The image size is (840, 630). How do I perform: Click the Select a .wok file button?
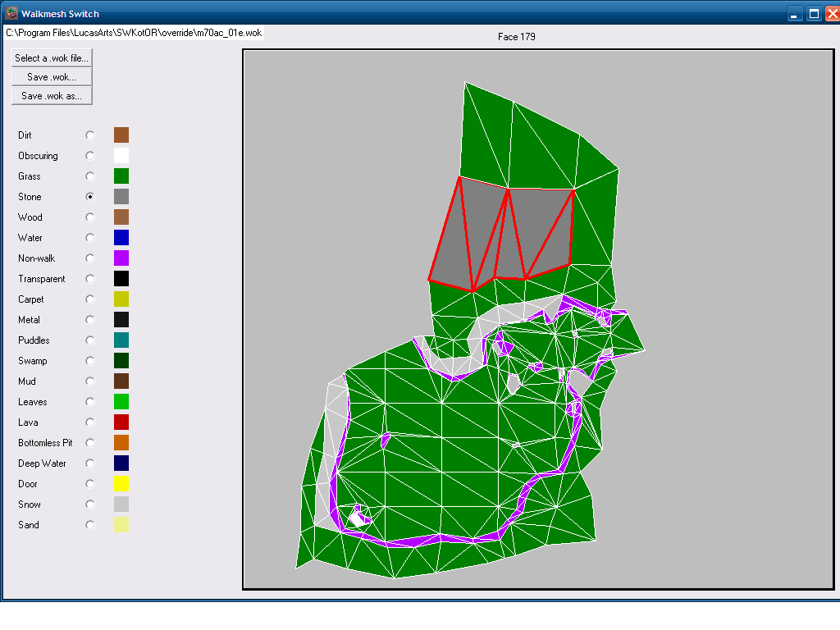(x=52, y=58)
